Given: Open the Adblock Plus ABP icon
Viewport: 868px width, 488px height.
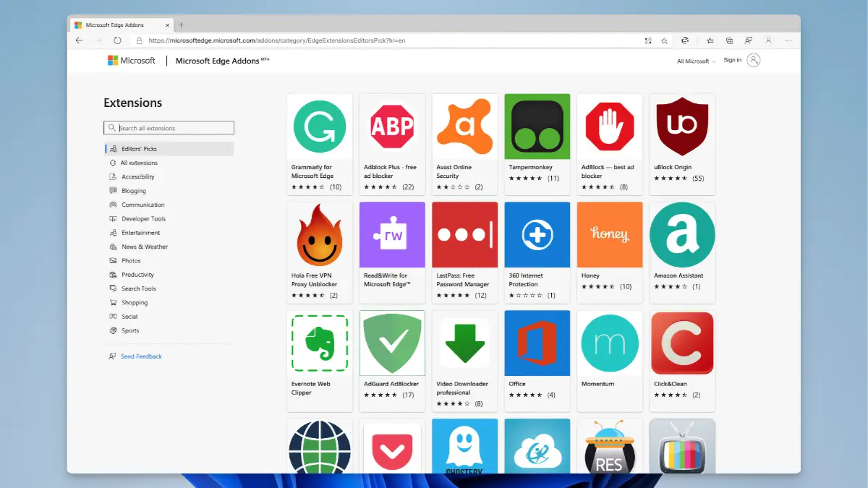Looking at the screenshot, I should (x=392, y=127).
